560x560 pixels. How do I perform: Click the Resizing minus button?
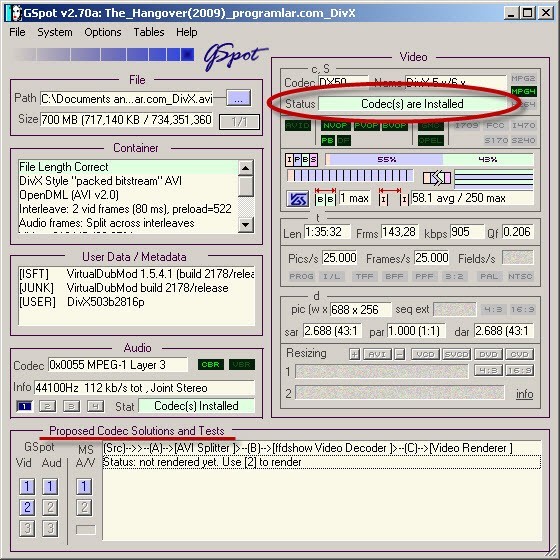(x=400, y=354)
